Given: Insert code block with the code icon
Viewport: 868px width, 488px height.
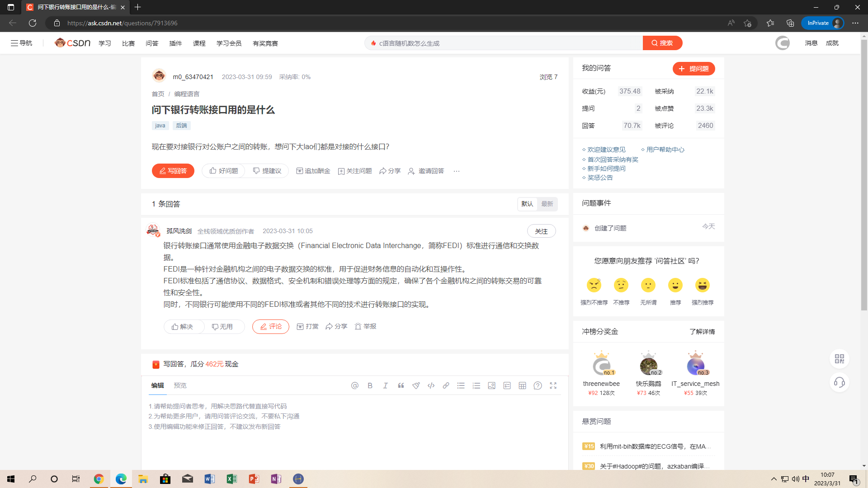Looking at the screenshot, I should (x=431, y=385).
